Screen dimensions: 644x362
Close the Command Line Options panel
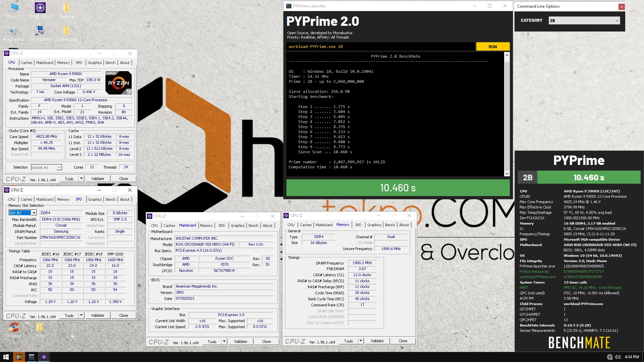point(622,6)
